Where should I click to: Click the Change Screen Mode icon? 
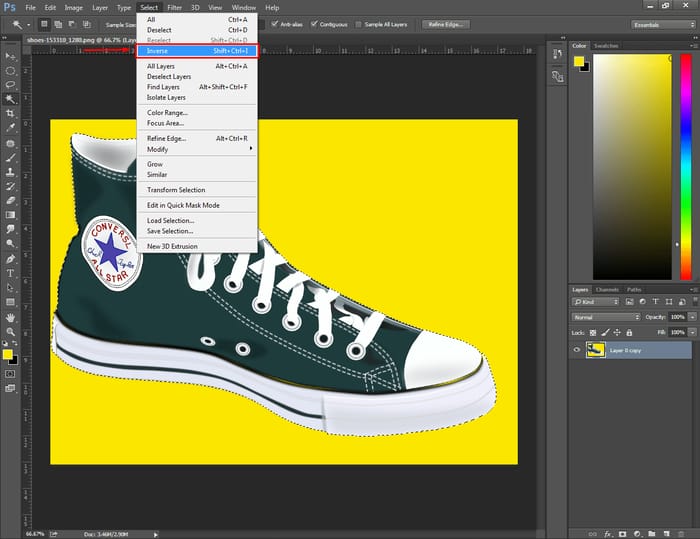click(x=10, y=388)
